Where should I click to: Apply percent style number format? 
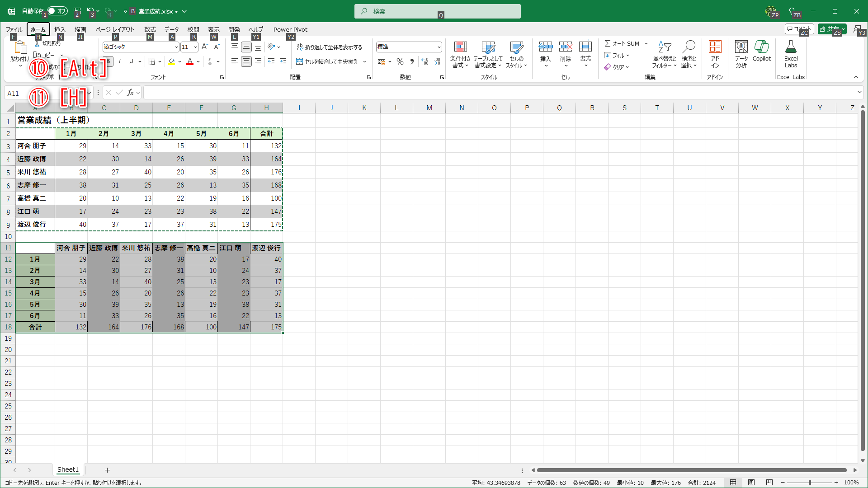click(x=400, y=61)
